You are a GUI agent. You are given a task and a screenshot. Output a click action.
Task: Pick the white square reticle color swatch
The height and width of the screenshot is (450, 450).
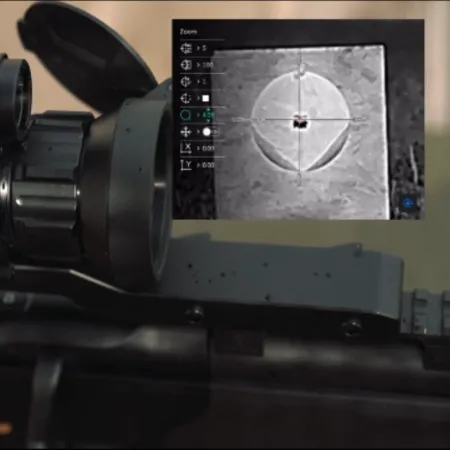[206, 98]
